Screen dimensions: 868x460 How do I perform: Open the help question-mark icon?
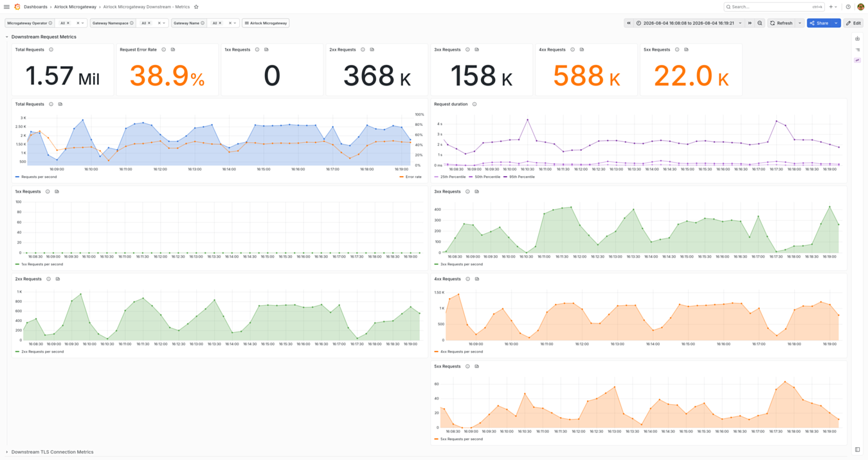(x=848, y=7)
